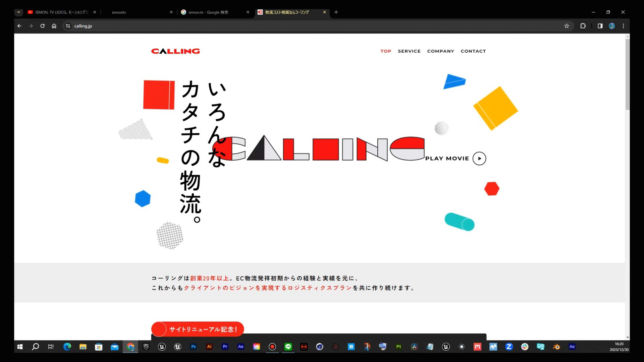Click the bookmark star icon
This screenshot has height=362, width=644.
(567, 26)
